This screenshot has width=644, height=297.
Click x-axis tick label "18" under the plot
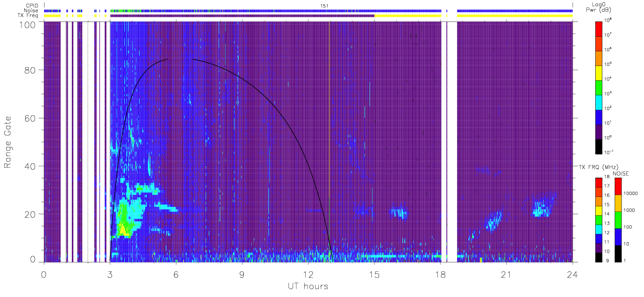(x=440, y=274)
